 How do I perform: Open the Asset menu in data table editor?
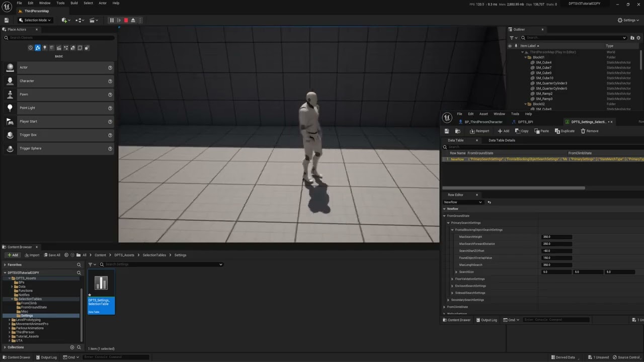tap(484, 114)
